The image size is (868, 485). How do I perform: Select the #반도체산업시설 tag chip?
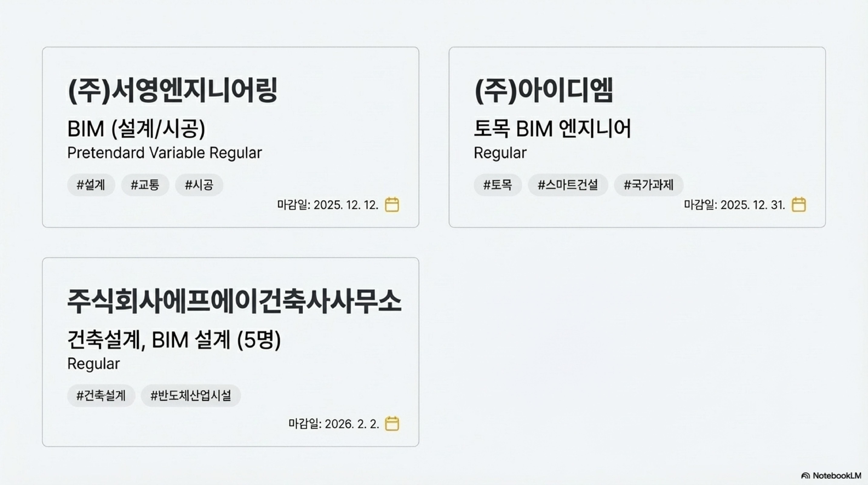tap(191, 395)
